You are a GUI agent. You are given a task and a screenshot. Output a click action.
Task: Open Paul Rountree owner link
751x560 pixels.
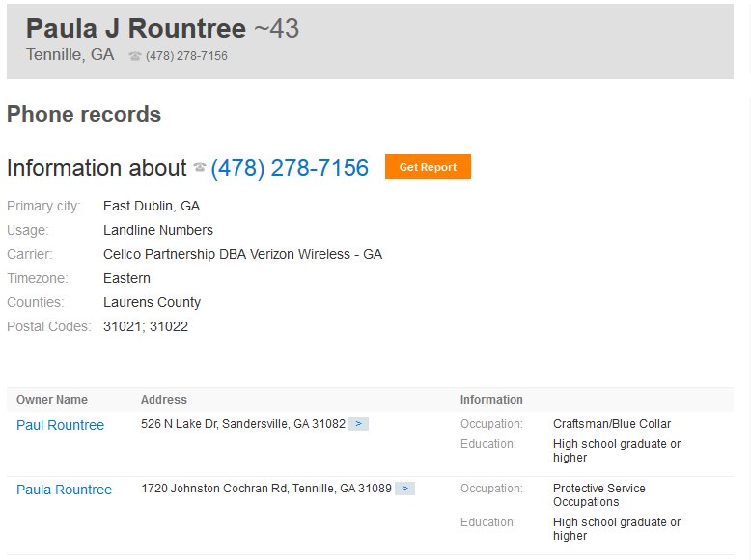point(61,425)
